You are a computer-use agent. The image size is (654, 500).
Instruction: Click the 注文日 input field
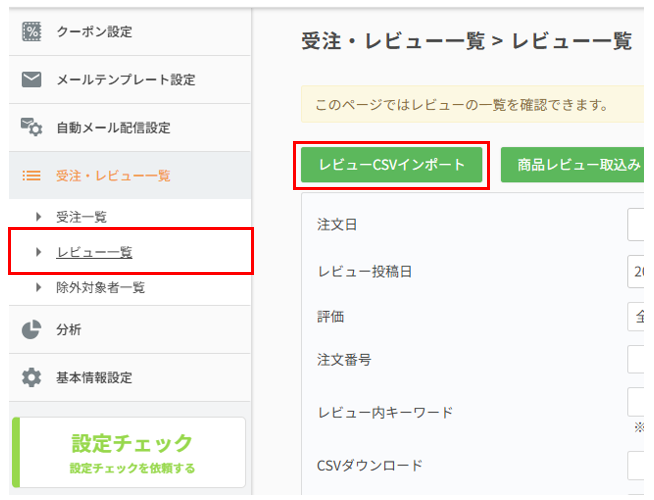click(640, 225)
